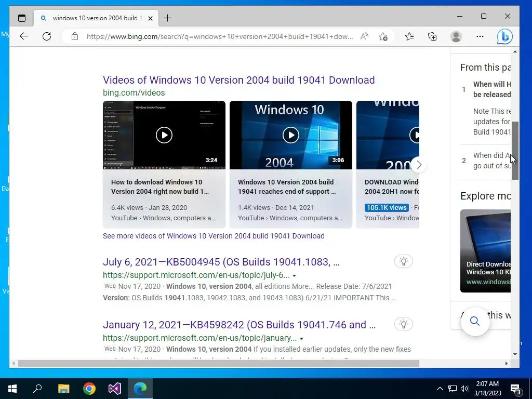Open sidebar question 1 When will

point(491,89)
